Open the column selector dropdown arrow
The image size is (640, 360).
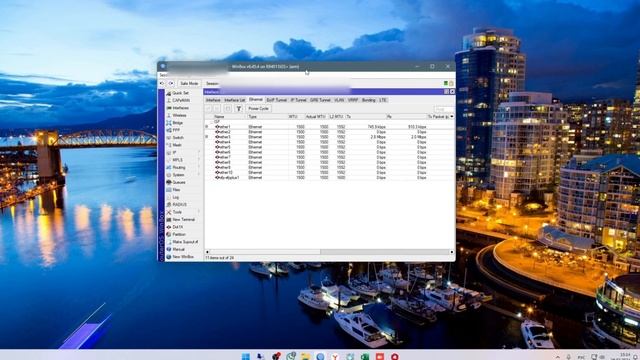tap(452, 117)
